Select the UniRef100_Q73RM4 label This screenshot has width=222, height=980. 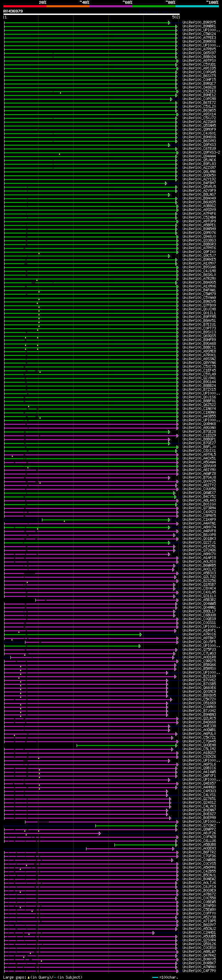click(199, 508)
